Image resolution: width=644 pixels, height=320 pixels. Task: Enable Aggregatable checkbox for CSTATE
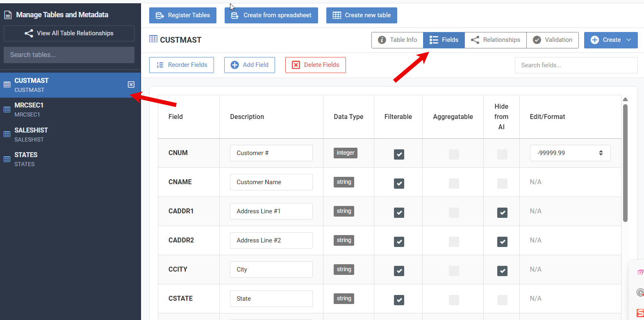click(x=454, y=300)
